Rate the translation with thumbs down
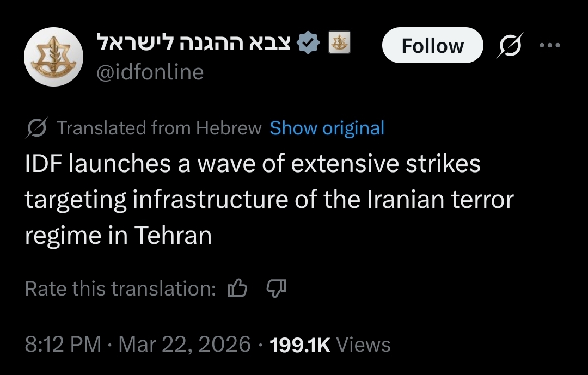 tap(275, 288)
